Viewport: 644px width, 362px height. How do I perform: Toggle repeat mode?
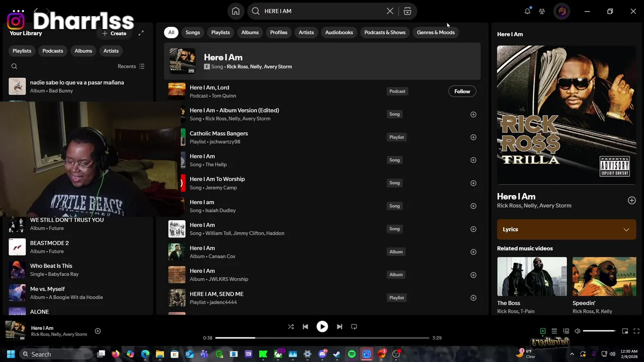coord(354,327)
